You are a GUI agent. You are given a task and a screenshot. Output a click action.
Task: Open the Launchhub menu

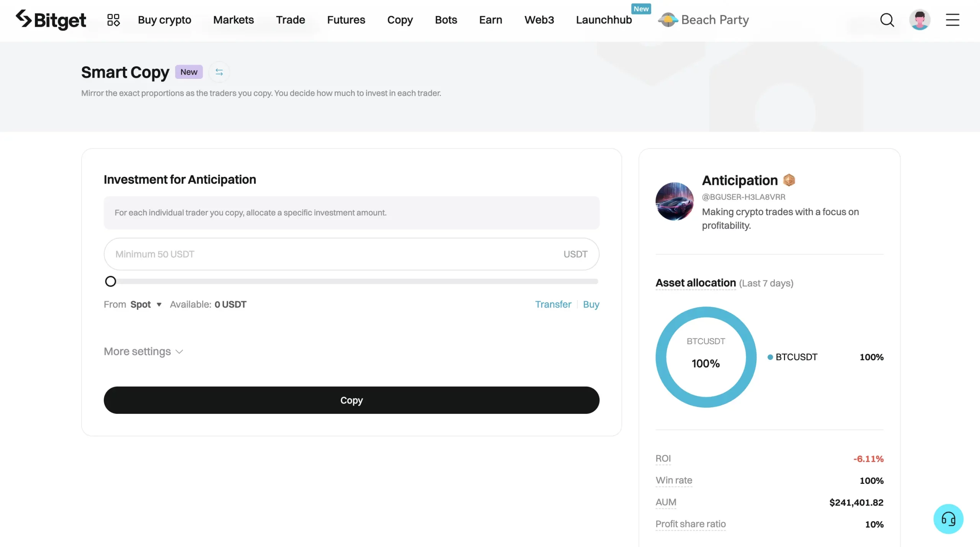click(x=604, y=20)
